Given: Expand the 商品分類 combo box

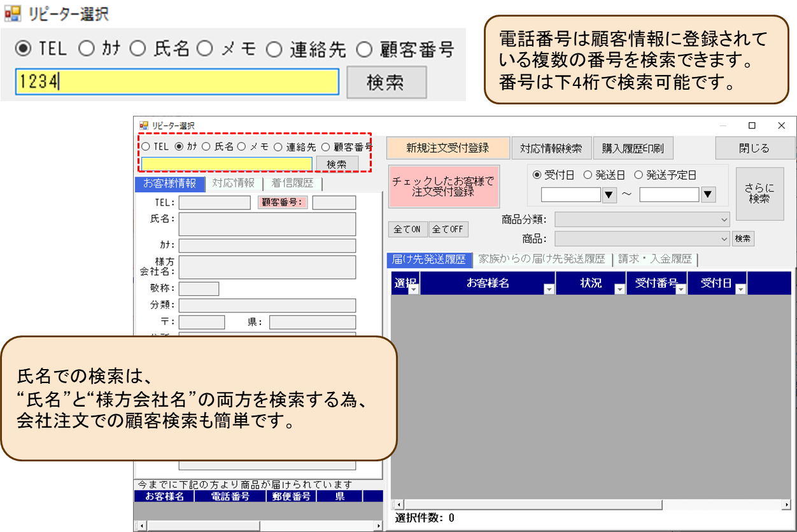Looking at the screenshot, I should coord(724,220).
